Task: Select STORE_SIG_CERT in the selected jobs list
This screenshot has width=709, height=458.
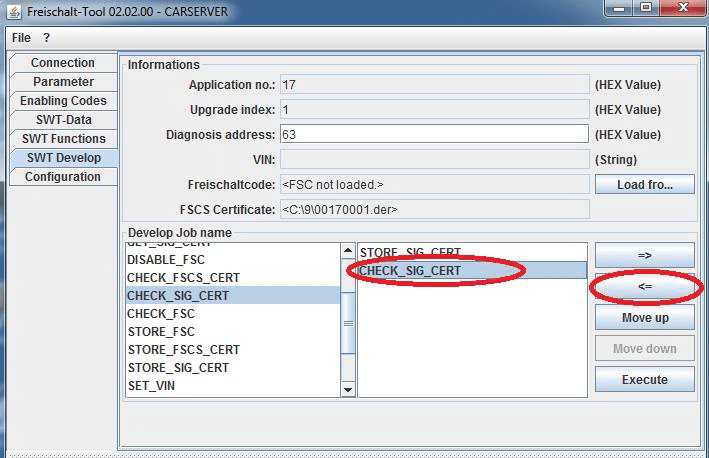Action: pyautogui.click(x=410, y=253)
